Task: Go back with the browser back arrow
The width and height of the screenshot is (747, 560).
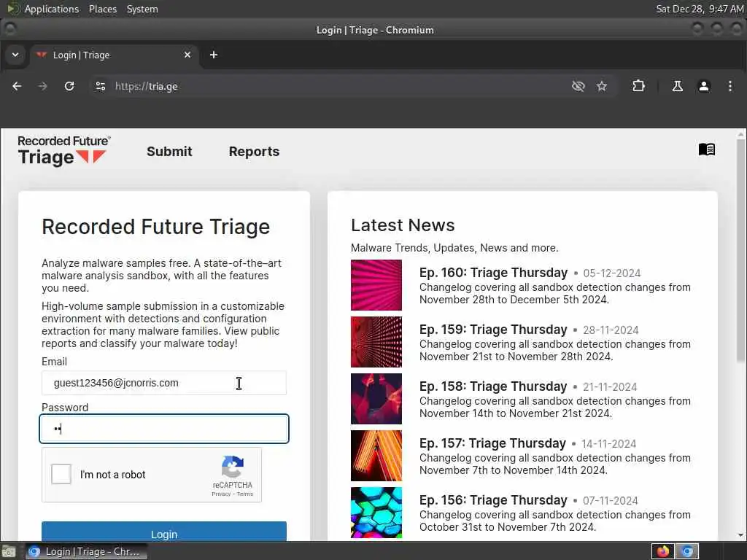Action: point(17,86)
